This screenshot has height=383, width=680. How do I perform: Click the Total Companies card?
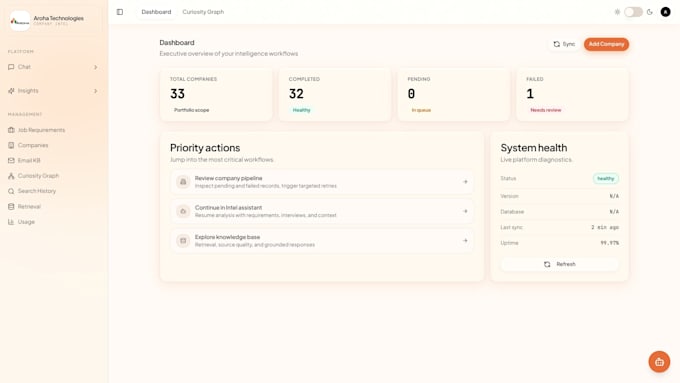coord(216,94)
